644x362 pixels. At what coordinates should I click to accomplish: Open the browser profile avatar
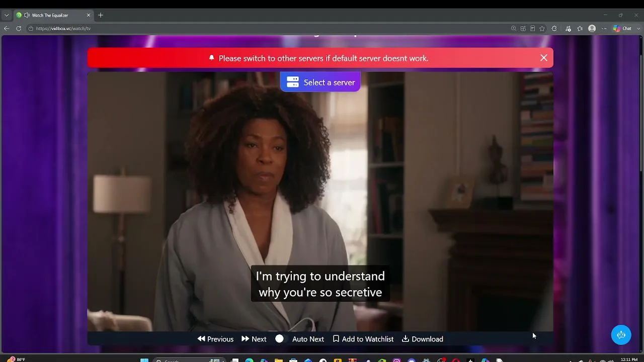pyautogui.click(x=592, y=29)
